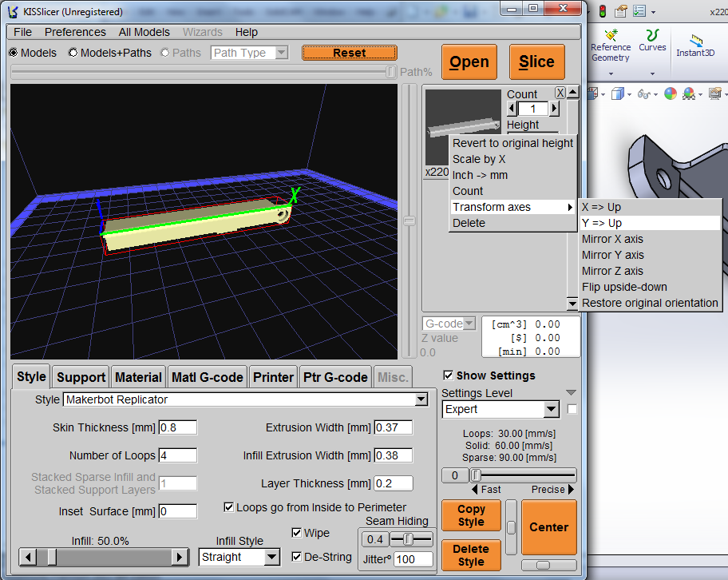Choose Mirror X axis
The height and width of the screenshot is (580, 728).
click(650, 239)
